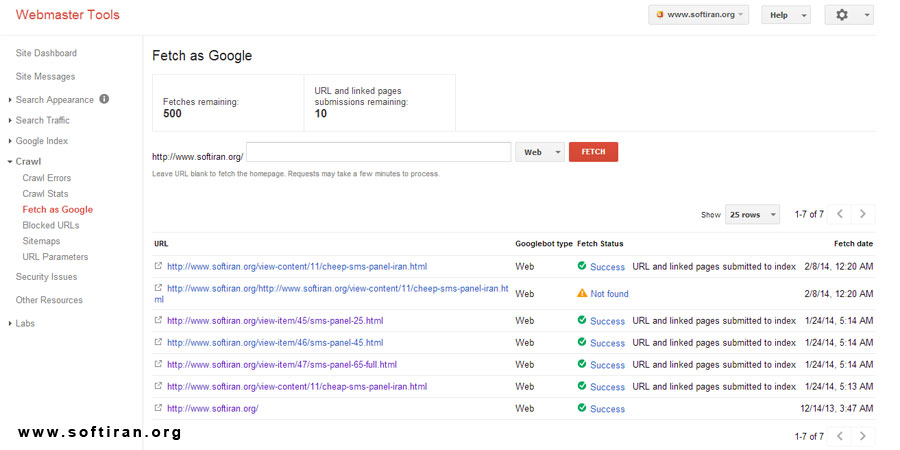Click the Fetch date column header

[853, 243]
